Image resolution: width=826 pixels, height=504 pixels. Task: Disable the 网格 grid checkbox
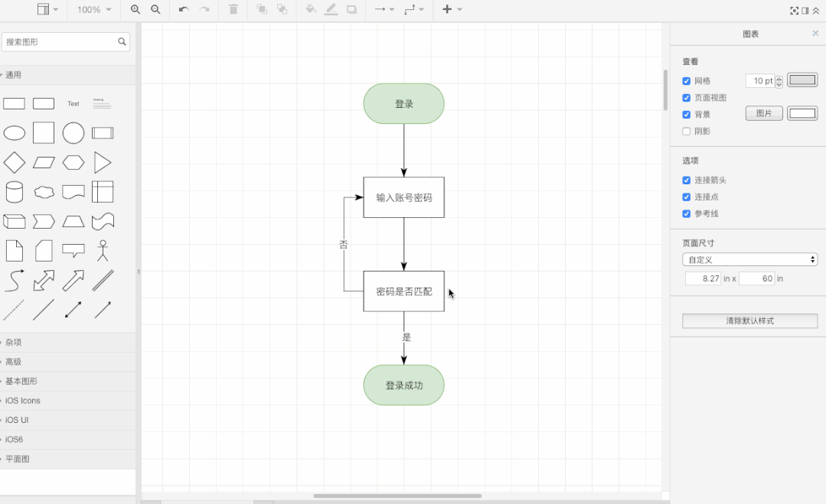click(x=687, y=81)
